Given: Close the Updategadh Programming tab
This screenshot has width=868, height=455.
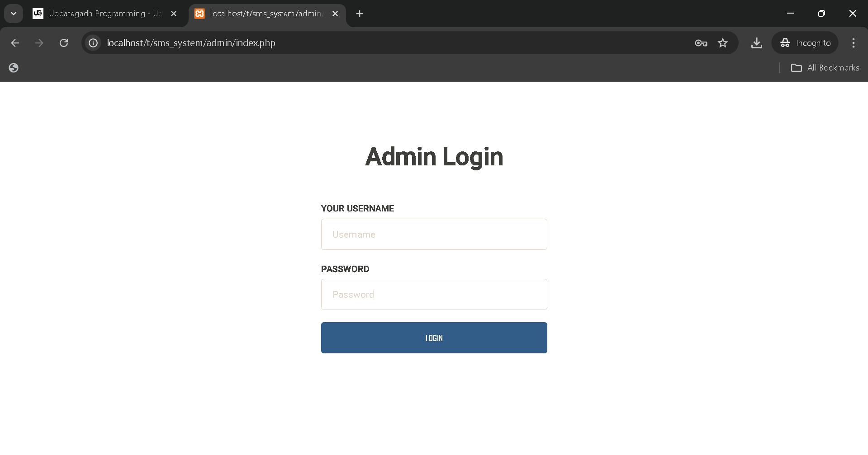Looking at the screenshot, I should (x=174, y=14).
